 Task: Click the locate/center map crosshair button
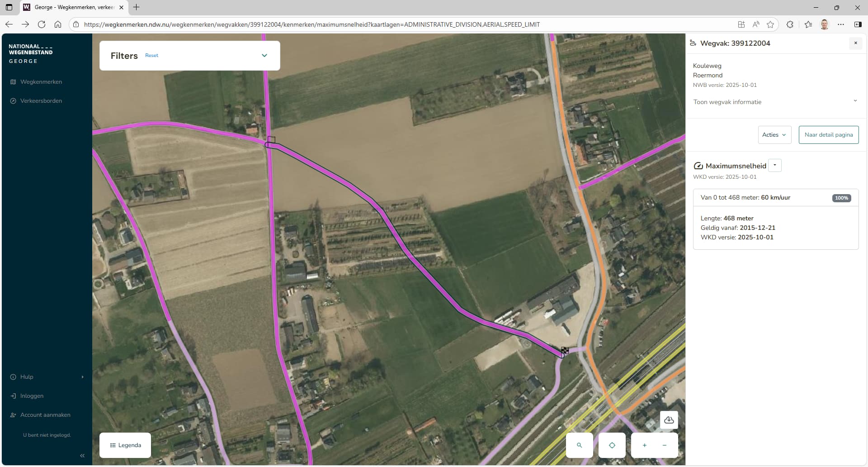612,445
